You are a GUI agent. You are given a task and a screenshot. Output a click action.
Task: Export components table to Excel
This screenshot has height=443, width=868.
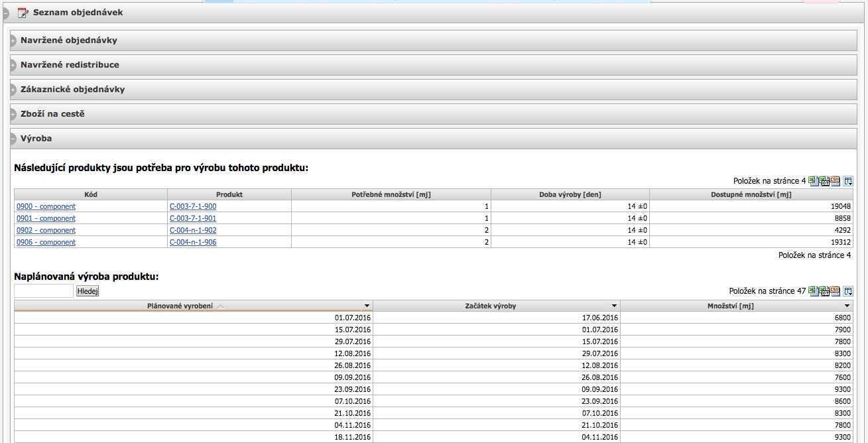coord(814,180)
